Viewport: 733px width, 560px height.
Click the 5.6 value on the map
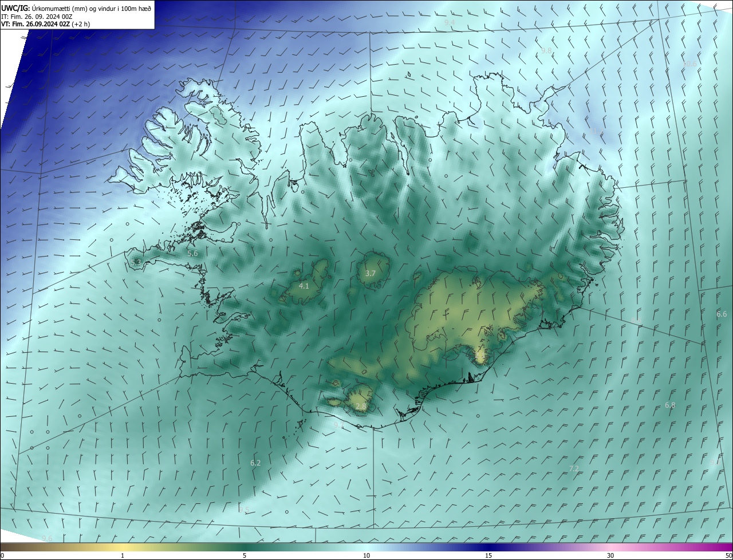(192, 253)
